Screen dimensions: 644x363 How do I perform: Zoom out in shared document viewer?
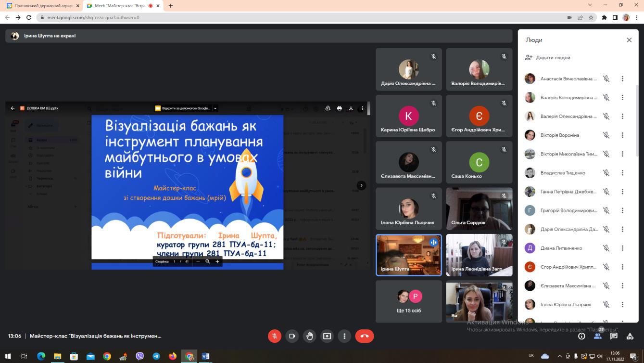198,261
